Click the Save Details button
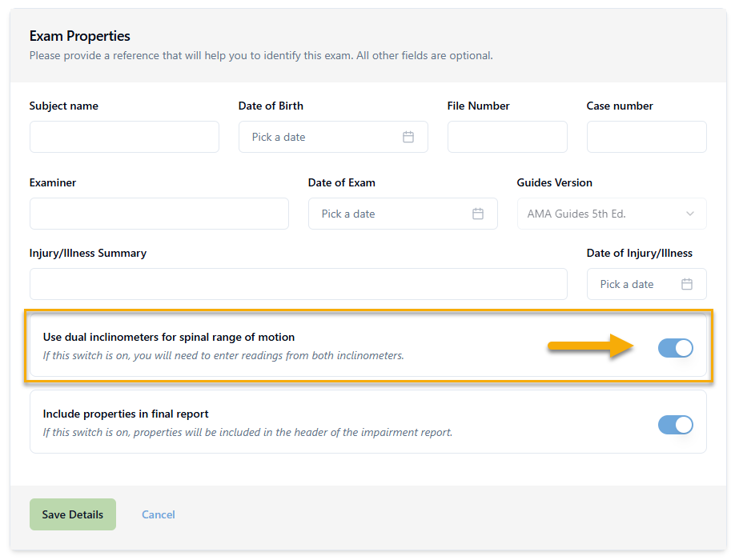 pyautogui.click(x=73, y=514)
